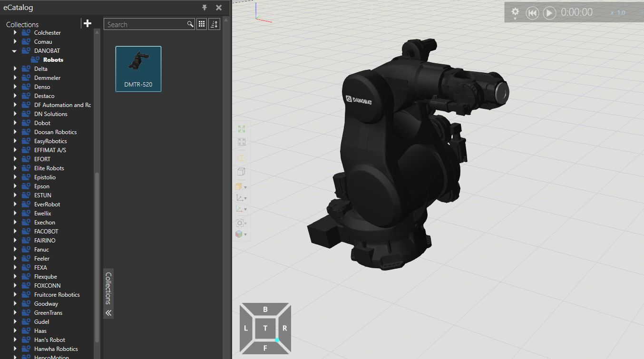The width and height of the screenshot is (644, 359).
Task: Collapse Collections pane with double chevron
Action: point(108,313)
